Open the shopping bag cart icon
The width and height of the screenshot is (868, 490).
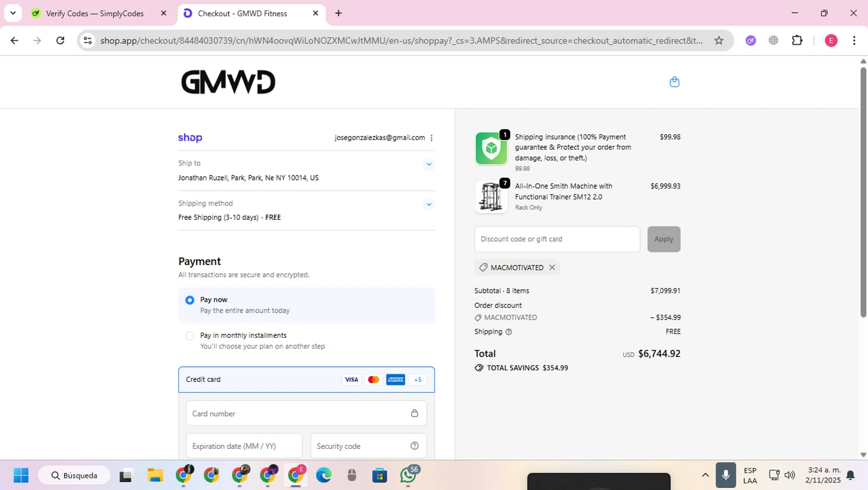[674, 82]
